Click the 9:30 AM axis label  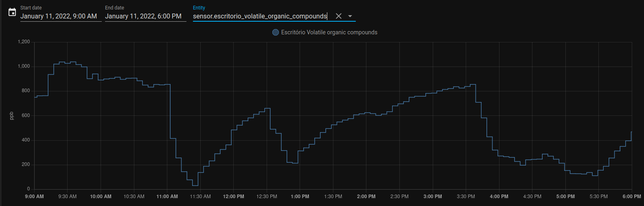[x=67, y=196]
